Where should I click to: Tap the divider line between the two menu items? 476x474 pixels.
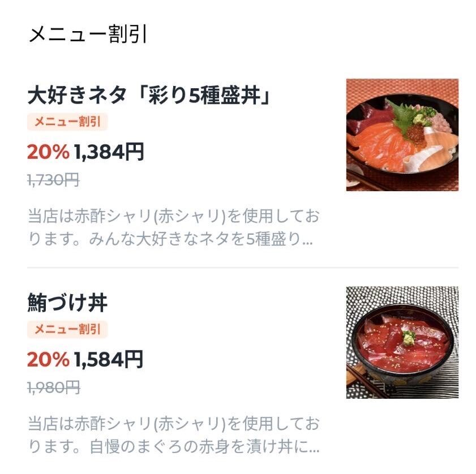pyautogui.click(x=242, y=267)
